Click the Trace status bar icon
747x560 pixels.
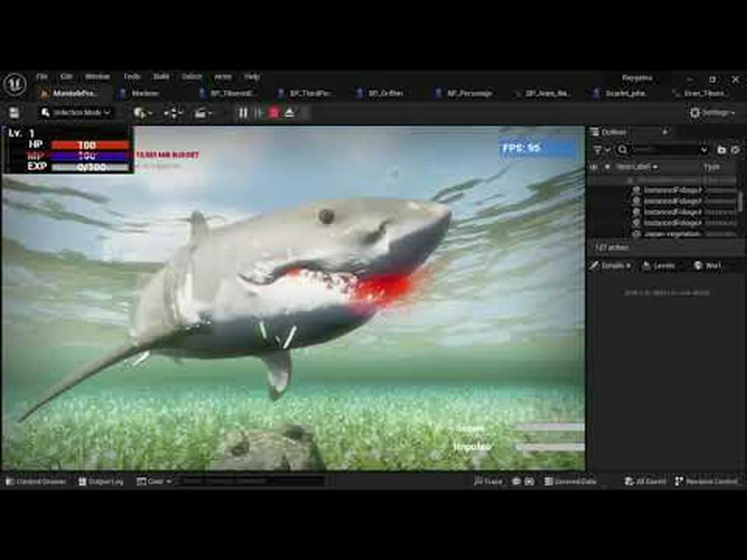click(x=490, y=481)
